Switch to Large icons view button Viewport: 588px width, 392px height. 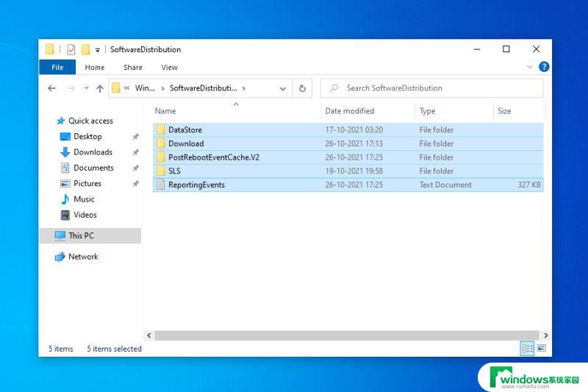(x=542, y=349)
